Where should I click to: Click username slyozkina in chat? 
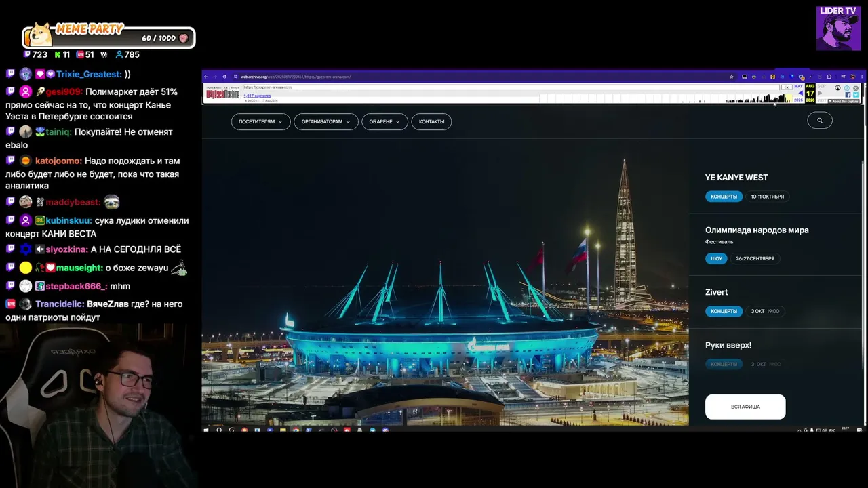click(x=66, y=249)
